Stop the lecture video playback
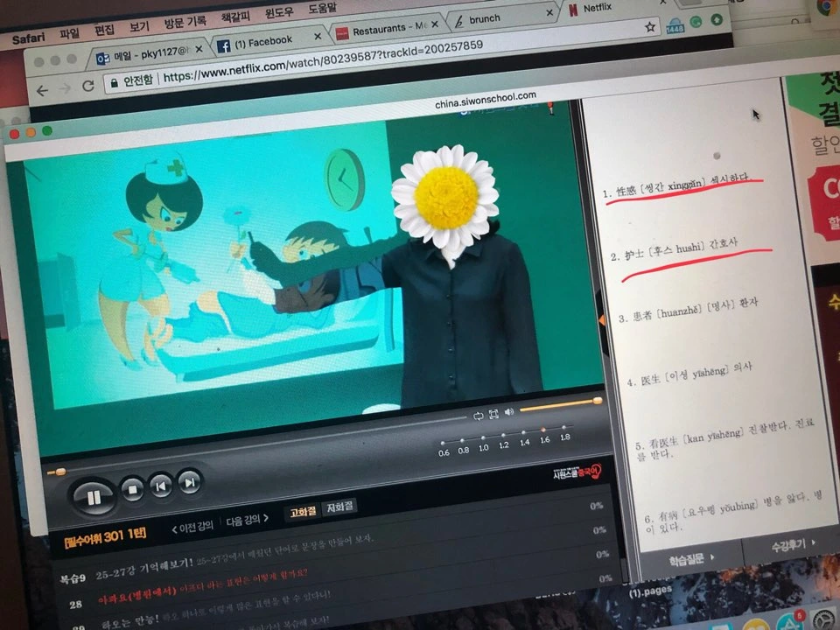The height and width of the screenshot is (630, 840). coord(132,489)
